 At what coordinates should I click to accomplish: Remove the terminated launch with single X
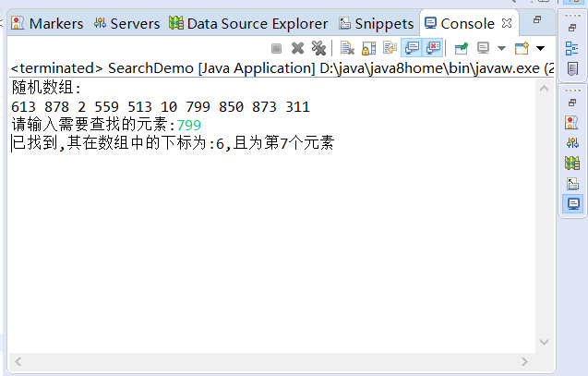pyautogui.click(x=298, y=48)
